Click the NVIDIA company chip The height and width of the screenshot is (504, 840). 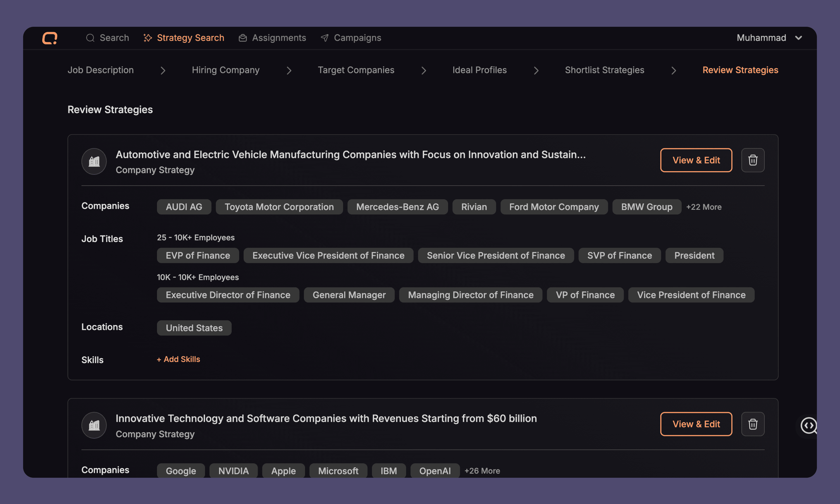[x=234, y=471]
